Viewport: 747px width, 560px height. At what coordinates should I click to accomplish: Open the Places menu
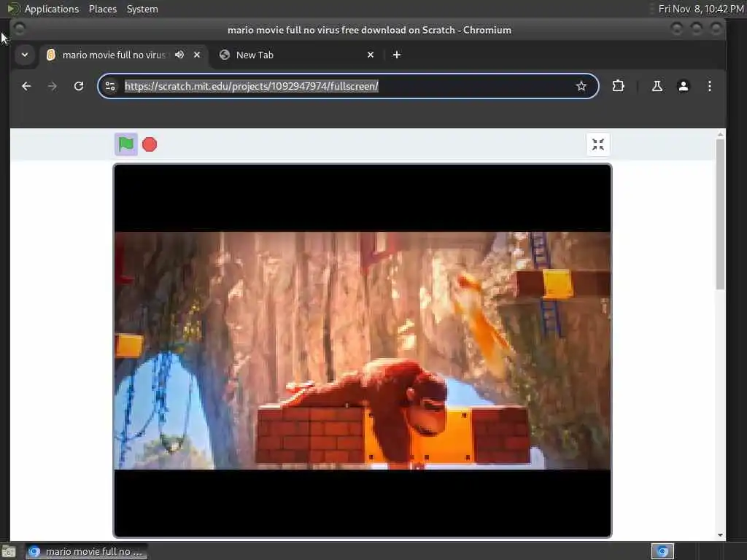[x=102, y=9]
